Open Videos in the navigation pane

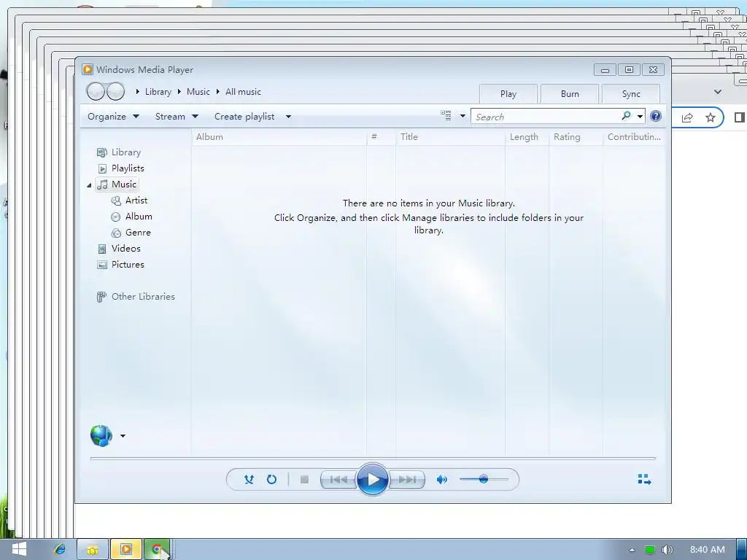tap(119, 249)
